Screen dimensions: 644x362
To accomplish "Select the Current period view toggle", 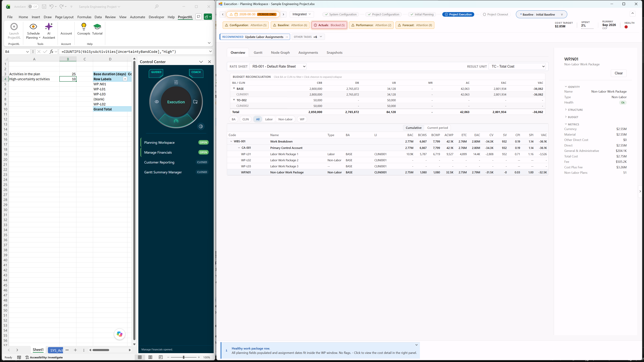I will [437, 128].
